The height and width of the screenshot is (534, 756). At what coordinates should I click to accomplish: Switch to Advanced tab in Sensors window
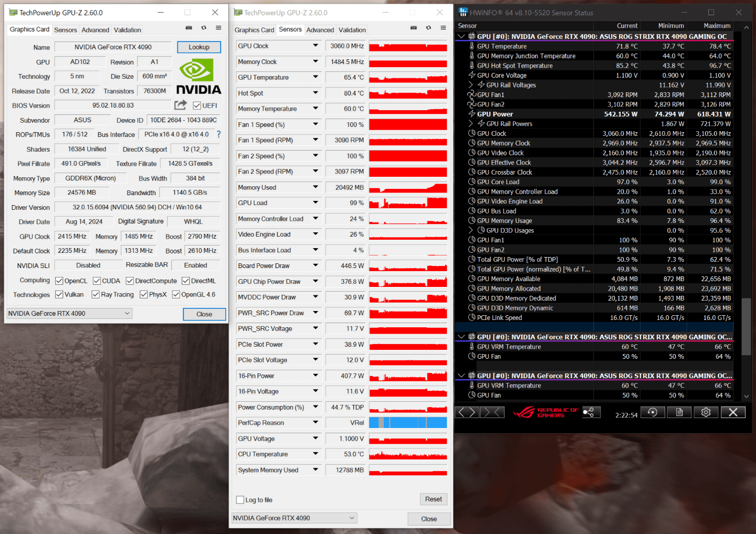pyautogui.click(x=320, y=30)
